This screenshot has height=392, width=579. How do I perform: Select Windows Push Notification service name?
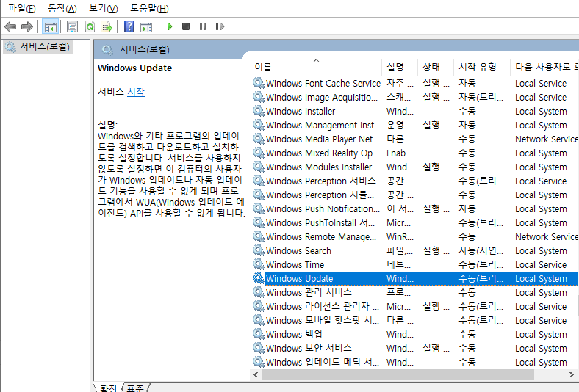pos(323,208)
